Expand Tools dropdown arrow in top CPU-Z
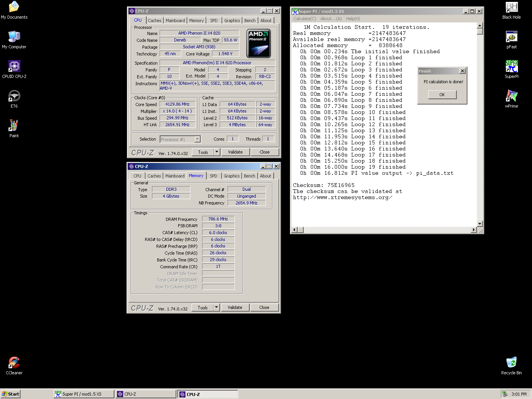The width and height of the screenshot is (532, 399). 217,152
